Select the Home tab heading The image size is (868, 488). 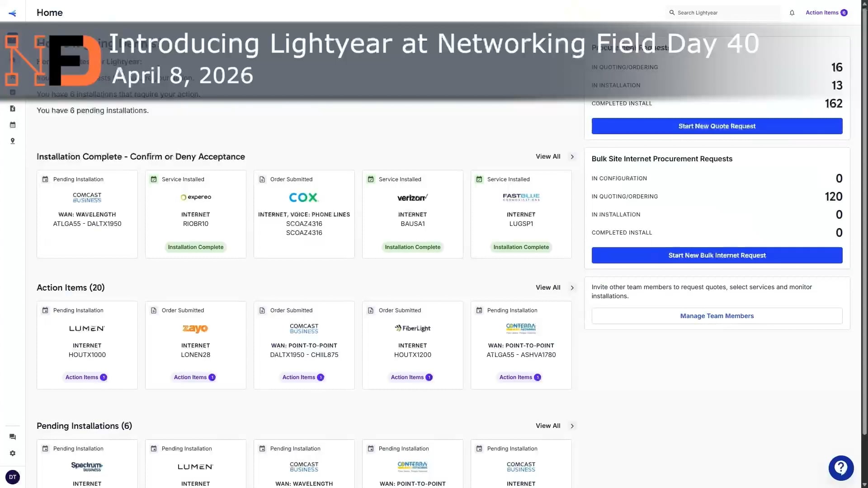coord(49,13)
